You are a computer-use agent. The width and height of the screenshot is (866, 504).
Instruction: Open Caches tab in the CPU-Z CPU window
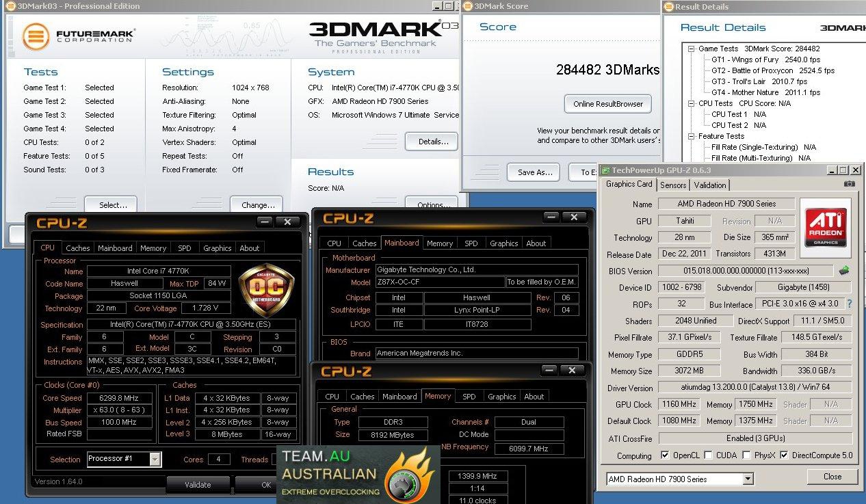pyautogui.click(x=78, y=248)
